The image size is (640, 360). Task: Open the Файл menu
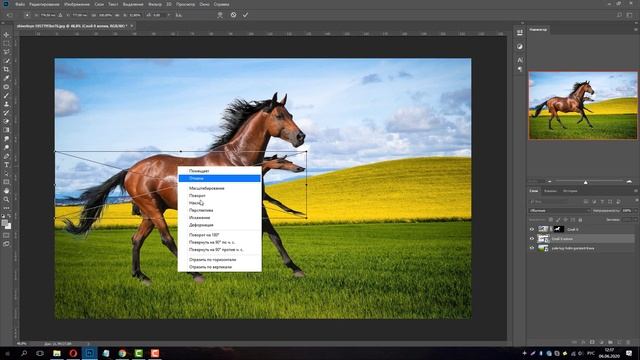[20, 4]
